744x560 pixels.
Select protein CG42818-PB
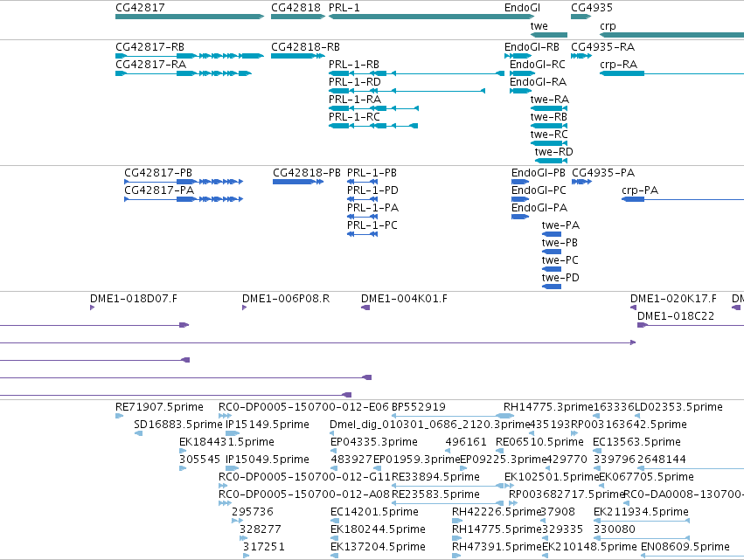point(298,182)
